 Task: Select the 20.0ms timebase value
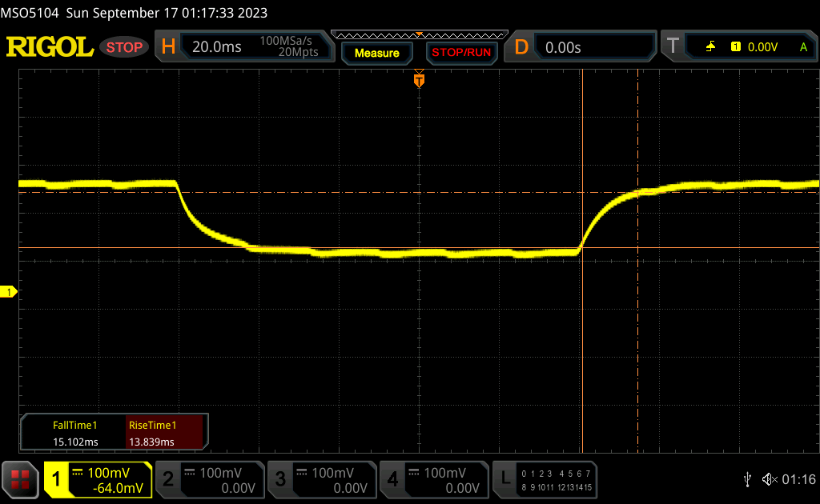point(216,47)
